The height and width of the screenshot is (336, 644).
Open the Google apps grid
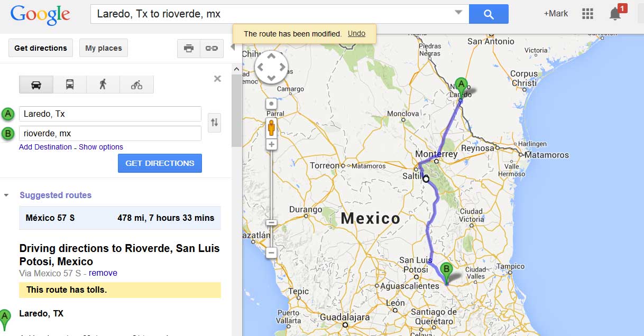tap(587, 14)
